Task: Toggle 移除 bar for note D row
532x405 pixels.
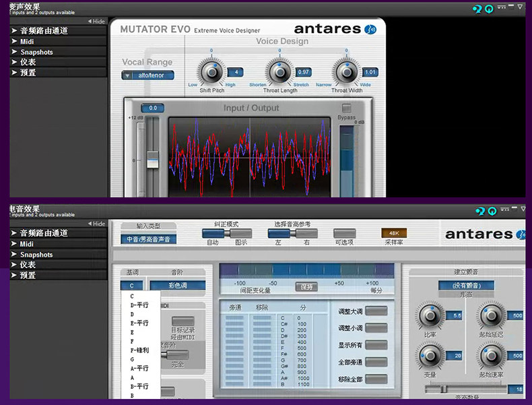Action: tap(262, 330)
